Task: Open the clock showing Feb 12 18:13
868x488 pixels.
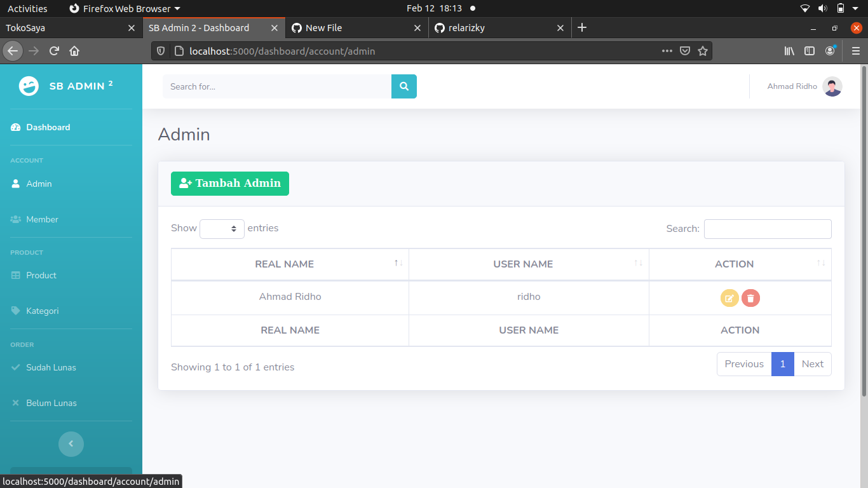Action: click(x=435, y=8)
